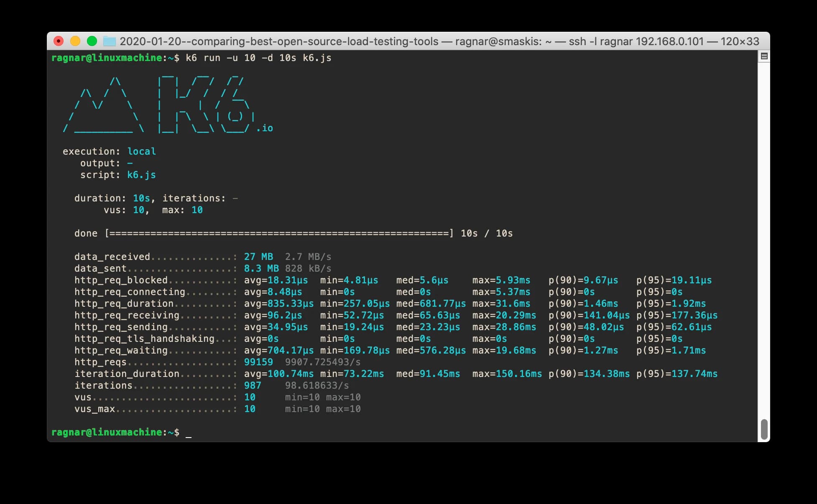Click the http_reqs count '99159'
Viewport: 817px width, 504px height.
(x=258, y=362)
